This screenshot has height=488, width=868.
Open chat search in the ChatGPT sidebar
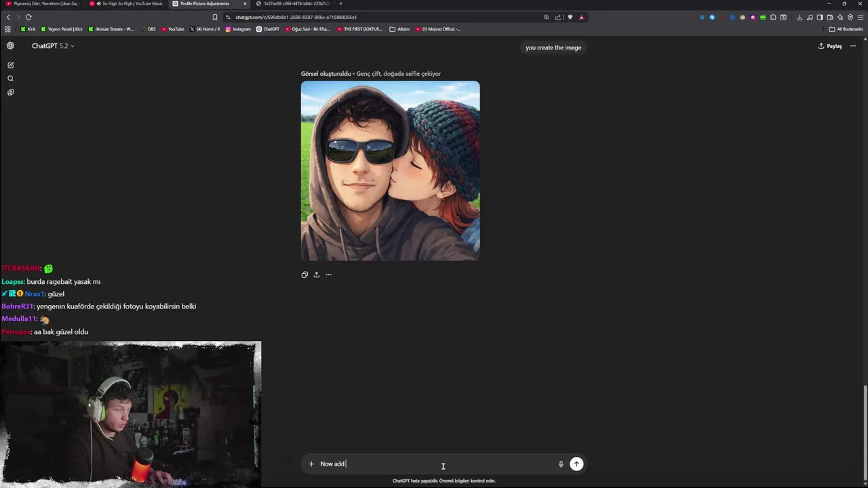pos(10,79)
